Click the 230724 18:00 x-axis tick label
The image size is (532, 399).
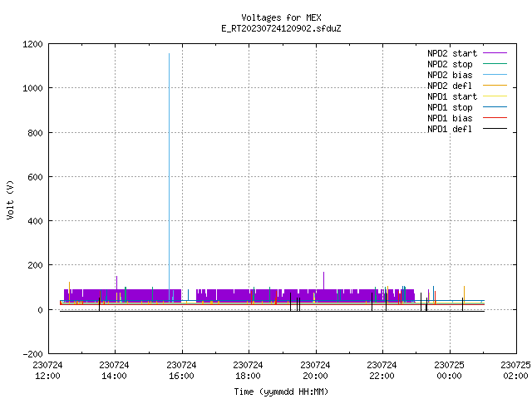pos(248,371)
